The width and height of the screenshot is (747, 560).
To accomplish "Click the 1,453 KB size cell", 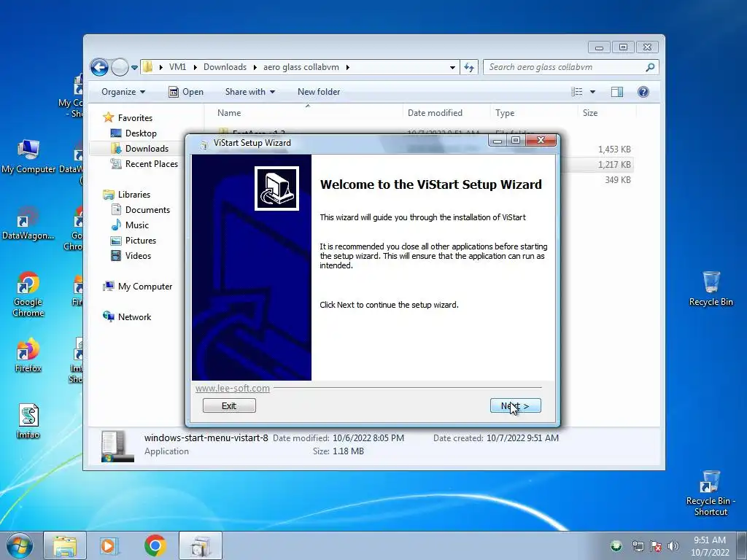I will 614,149.
